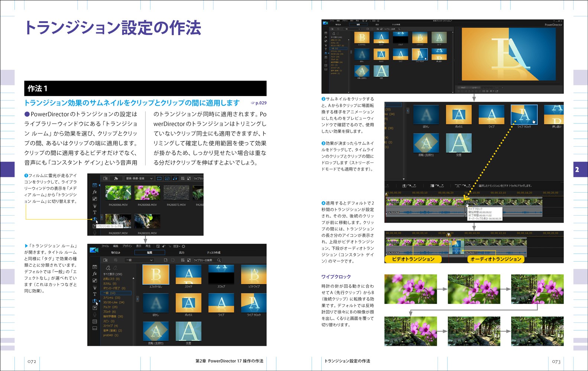Click Chapter Room icon in Transition Room sidebar
The width and height of the screenshot is (588, 371).
click(95, 321)
